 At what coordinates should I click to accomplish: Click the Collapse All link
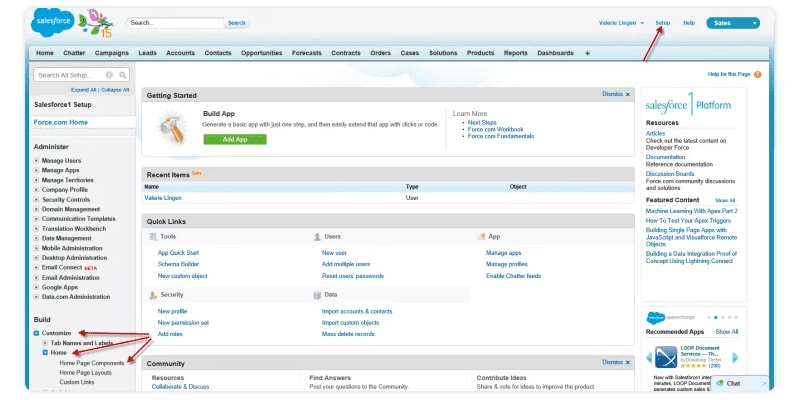(115, 90)
